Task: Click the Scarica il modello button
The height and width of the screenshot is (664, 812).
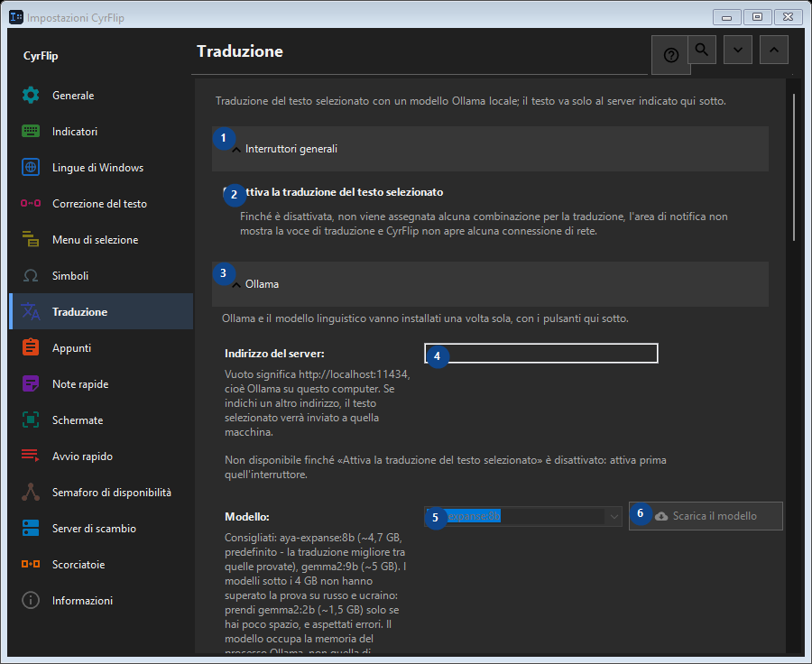Action: [706, 516]
